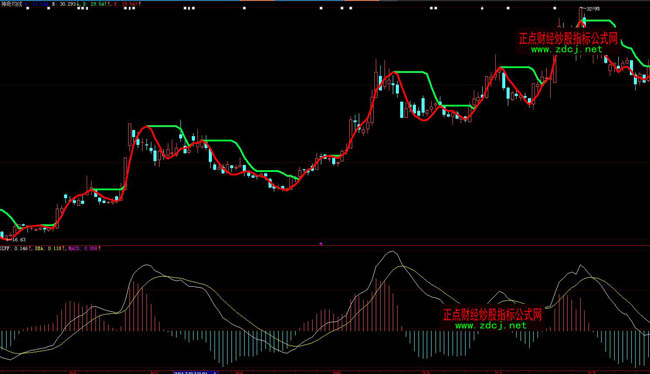The height and width of the screenshot is (374, 650).
Task: Select the red divider line above MACD panel
Action: point(325,245)
